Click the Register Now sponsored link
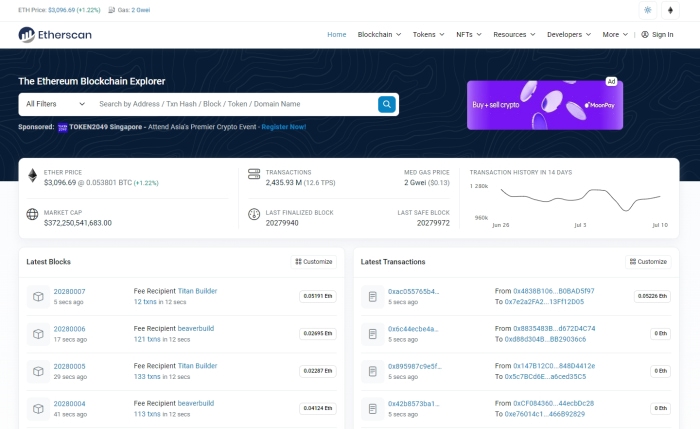This screenshot has height=429, width=700. [284, 127]
